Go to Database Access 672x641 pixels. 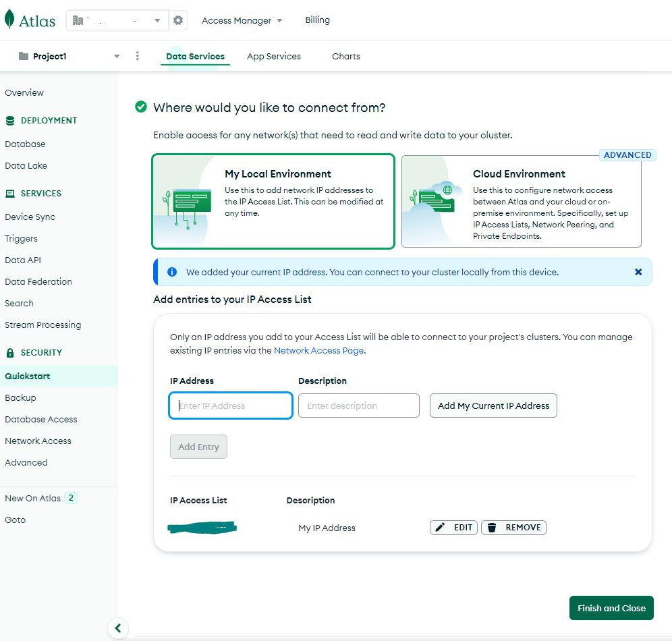point(40,419)
